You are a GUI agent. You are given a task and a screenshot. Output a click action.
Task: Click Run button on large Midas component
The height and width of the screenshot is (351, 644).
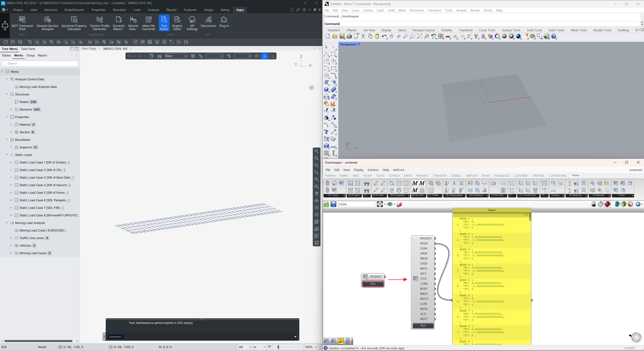[x=423, y=326]
